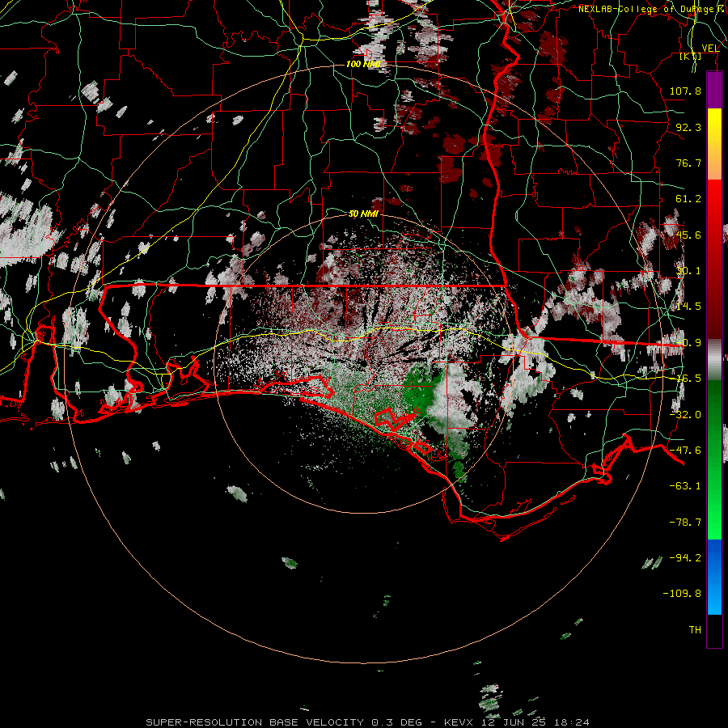Click the VEL legend title
This screenshot has height=728, width=728.
710,49
